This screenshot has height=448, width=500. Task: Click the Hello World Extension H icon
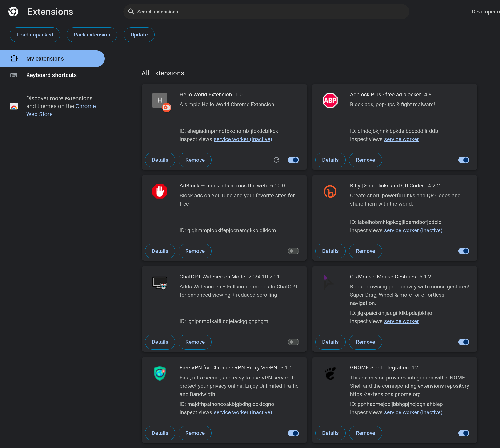160,100
